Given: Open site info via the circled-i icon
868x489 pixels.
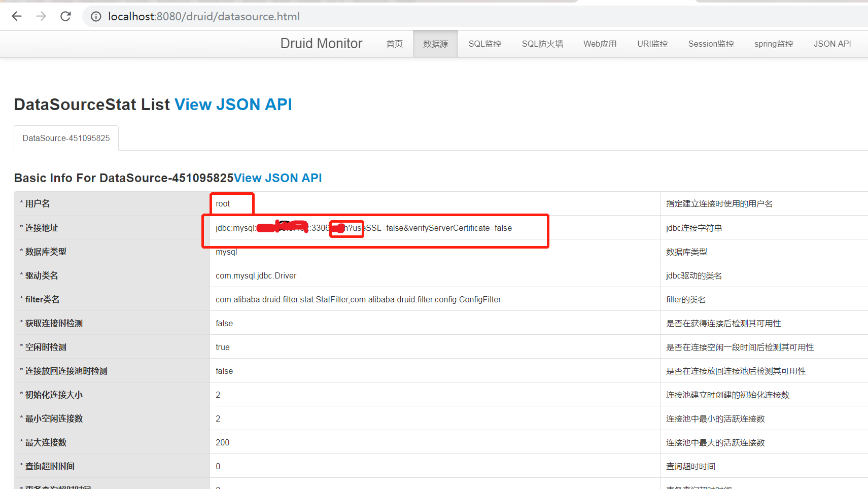Looking at the screenshot, I should 96,16.
